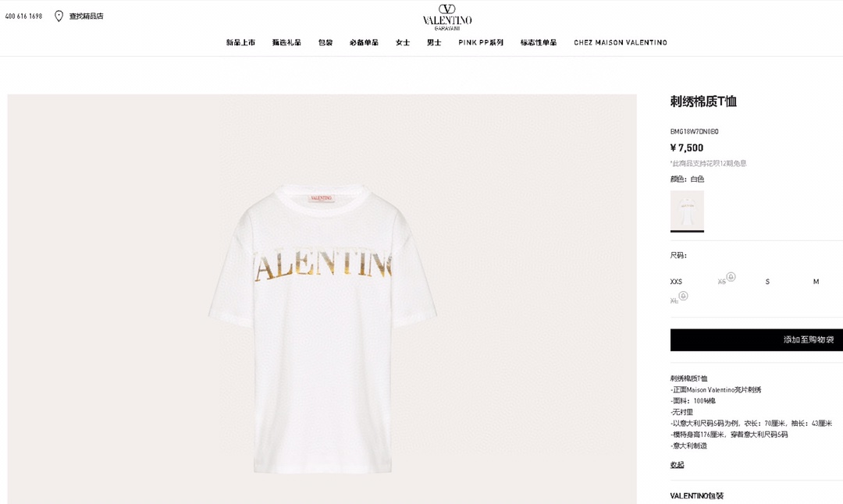This screenshot has width=843, height=504.
Task: Select size S
Action: [767, 282]
